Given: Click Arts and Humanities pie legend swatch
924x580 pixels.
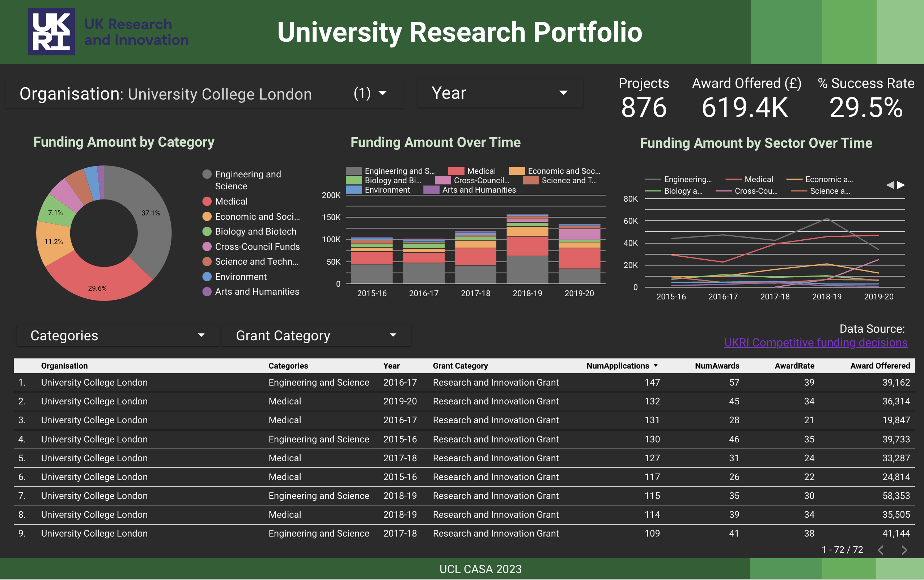Looking at the screenshot, I should 207,291.
